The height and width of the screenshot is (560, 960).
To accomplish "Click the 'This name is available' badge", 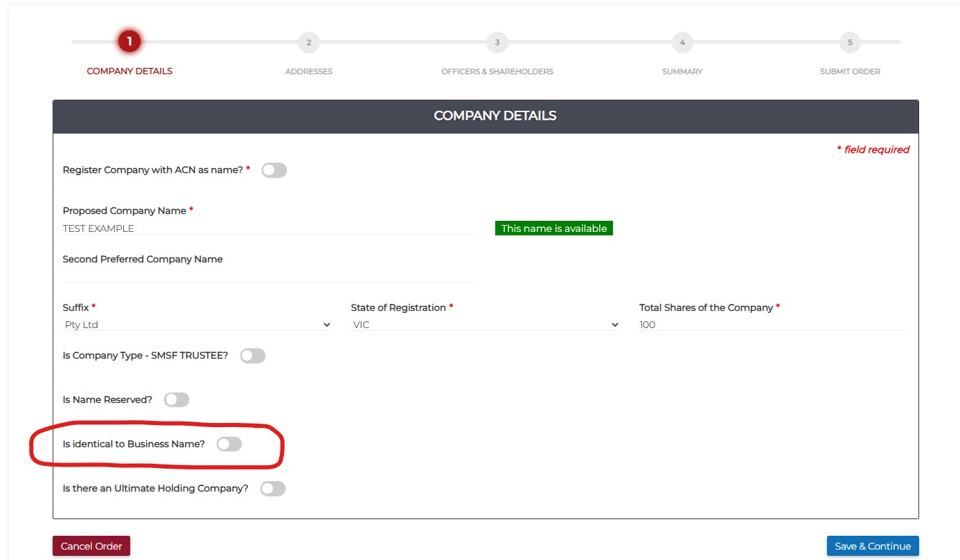I will pos(553,228).
